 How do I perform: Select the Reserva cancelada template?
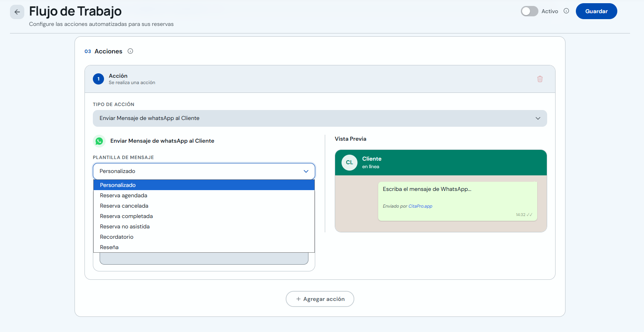(204, 206)
